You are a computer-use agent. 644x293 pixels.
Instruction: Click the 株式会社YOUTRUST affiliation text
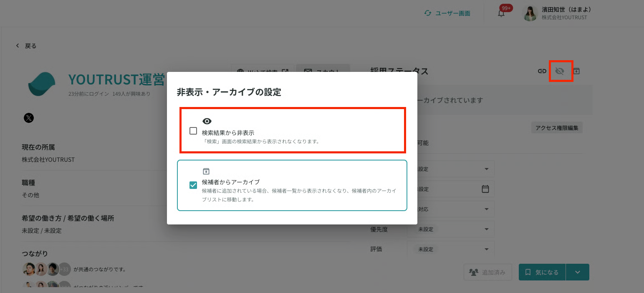(x=48, y=160)
